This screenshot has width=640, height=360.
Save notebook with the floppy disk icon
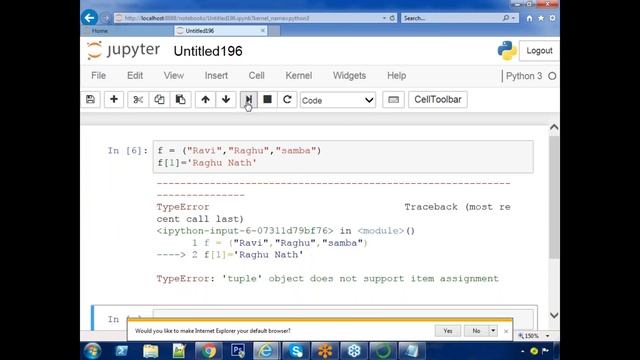[91, 100]
